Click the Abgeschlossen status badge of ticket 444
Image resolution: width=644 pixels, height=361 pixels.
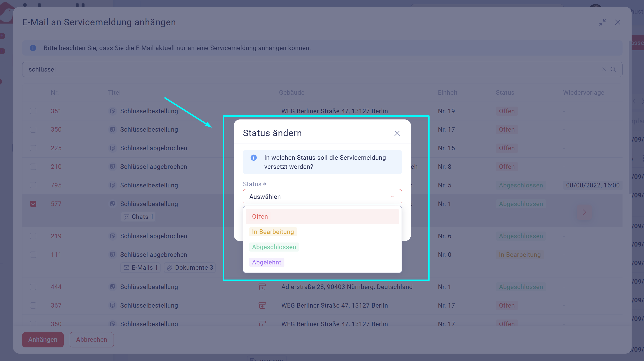(521, 287)
